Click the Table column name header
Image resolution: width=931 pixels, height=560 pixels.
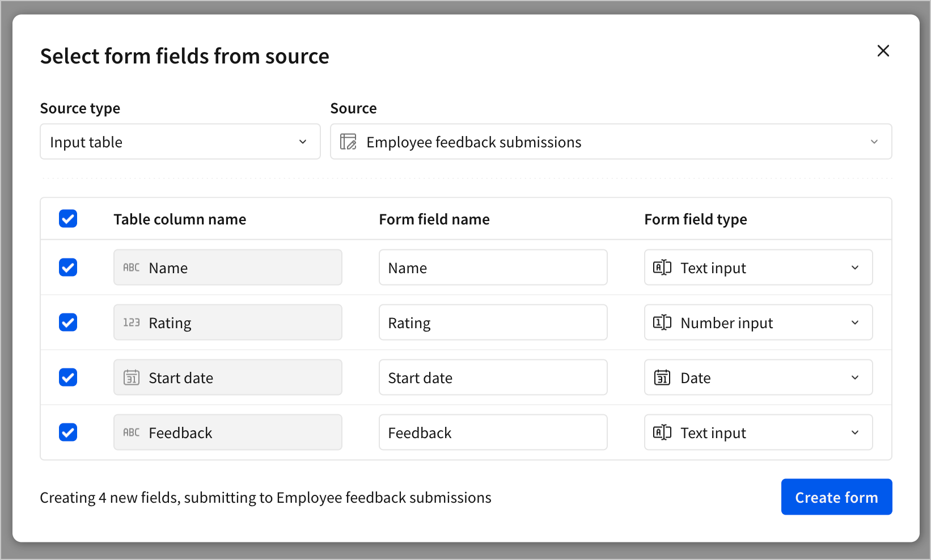coord(180,219)
